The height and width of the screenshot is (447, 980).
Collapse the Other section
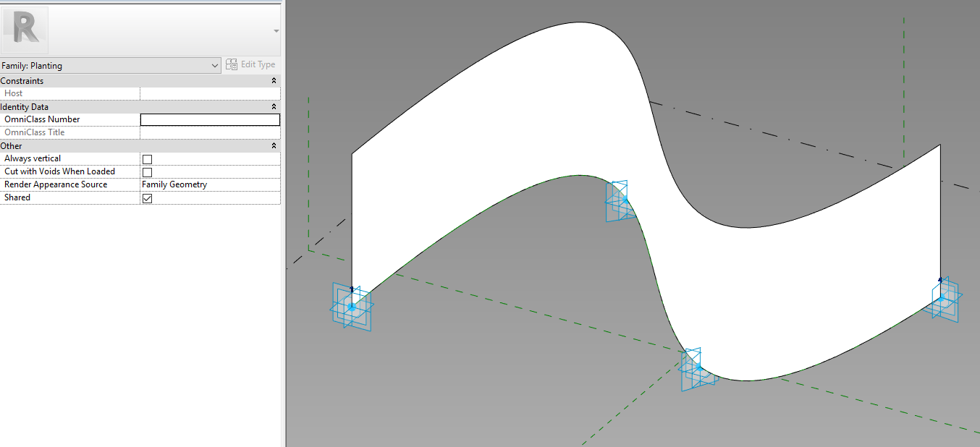pyautogui.click(x=273, y=145)
